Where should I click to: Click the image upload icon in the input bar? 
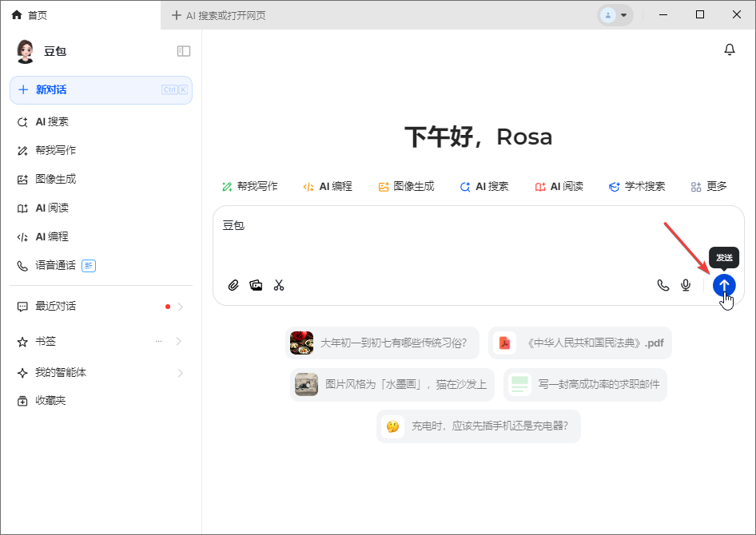pos(256,285)
